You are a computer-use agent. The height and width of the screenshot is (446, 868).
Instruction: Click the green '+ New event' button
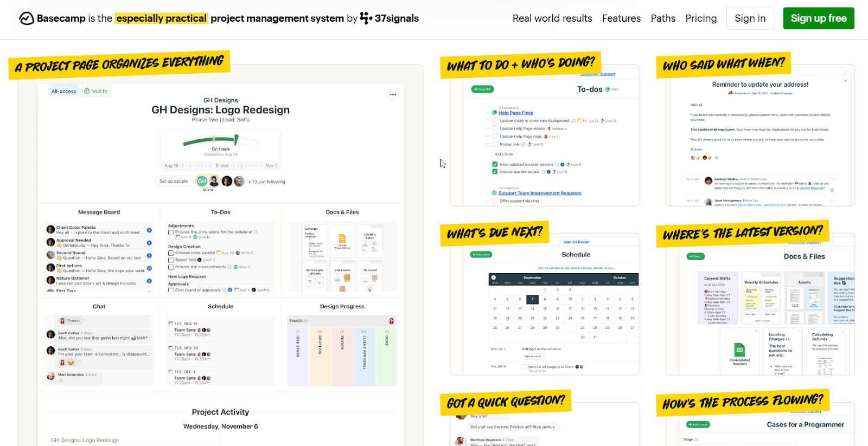pyautogui.click(x=481, y=254)
